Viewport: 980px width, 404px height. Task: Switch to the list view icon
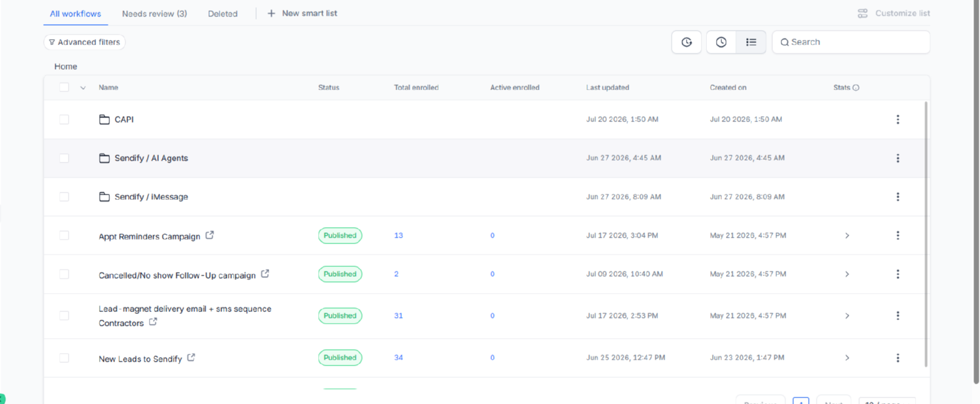(751, 42)
